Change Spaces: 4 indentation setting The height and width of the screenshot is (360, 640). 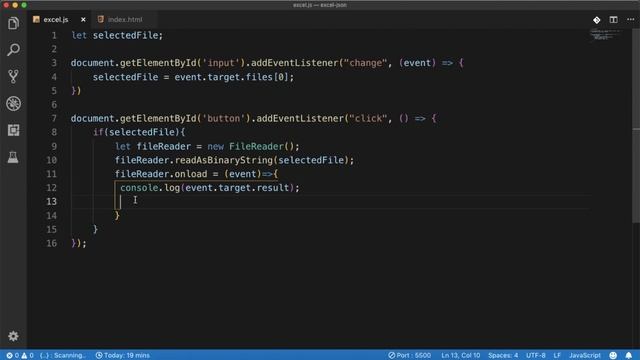[503, 356]
